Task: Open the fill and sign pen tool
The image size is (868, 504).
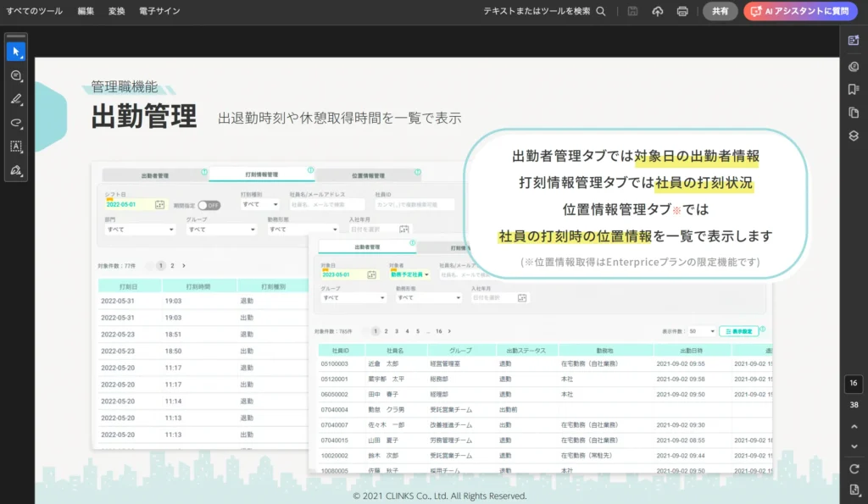Action: coord(16,170)
